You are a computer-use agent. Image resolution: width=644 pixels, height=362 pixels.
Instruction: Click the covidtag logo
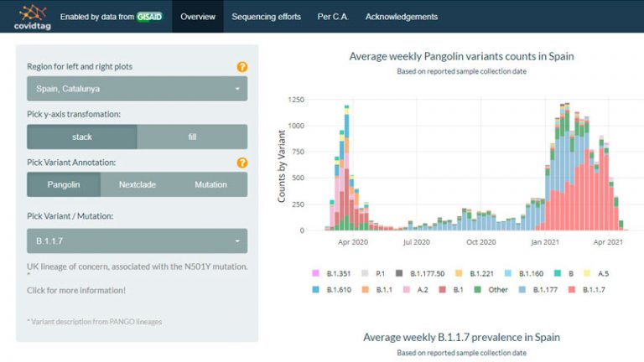coord(30,16)
